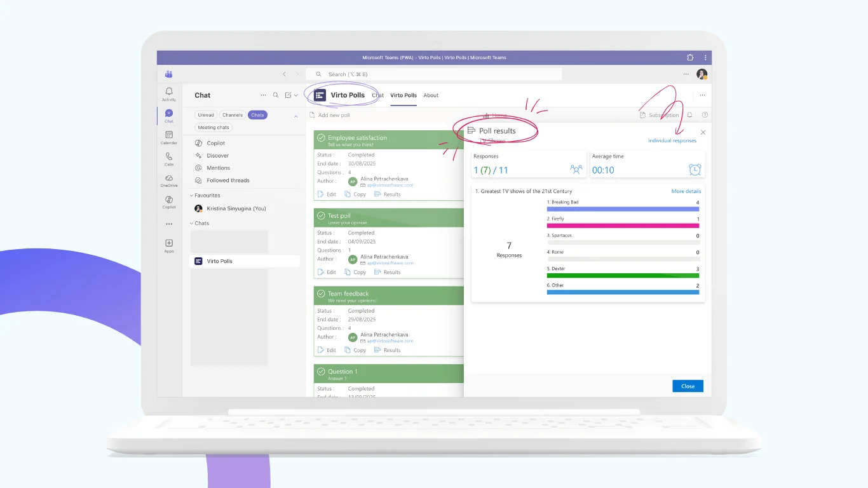Click the blue Other result bar
The height and width of the screenshot is (488, 868).
[x=623, y=292]
